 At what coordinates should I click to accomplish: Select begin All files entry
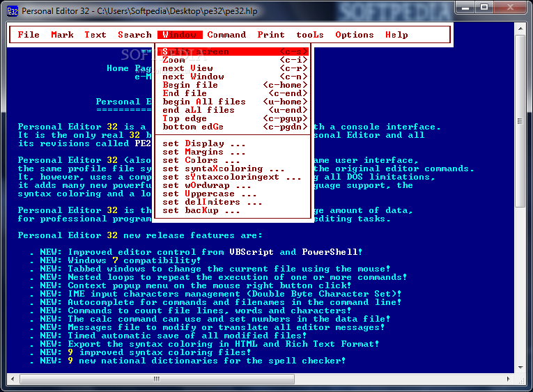(x=233, y=102)
